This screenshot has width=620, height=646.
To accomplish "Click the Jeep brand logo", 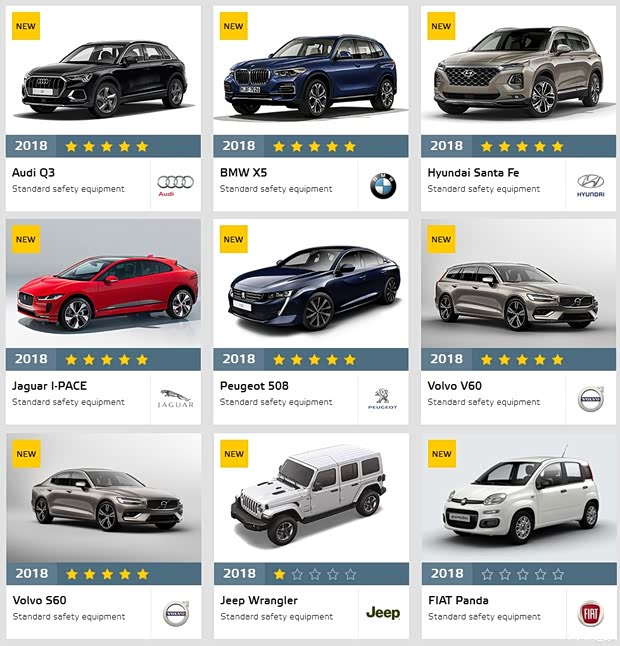I will click(x=383, y=613).
